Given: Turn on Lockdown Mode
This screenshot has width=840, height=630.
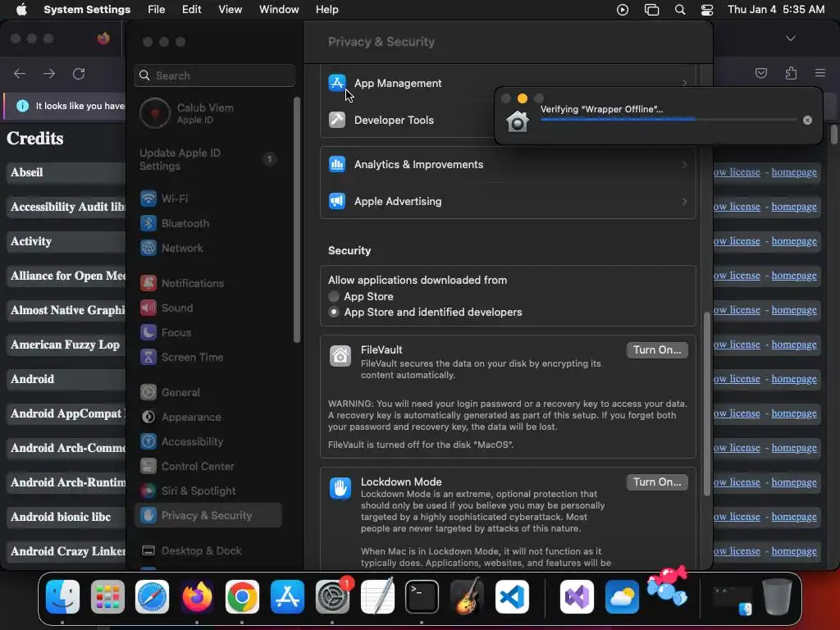Looking at the screenshot, I should pyautogui.click(x=657, y=482).
